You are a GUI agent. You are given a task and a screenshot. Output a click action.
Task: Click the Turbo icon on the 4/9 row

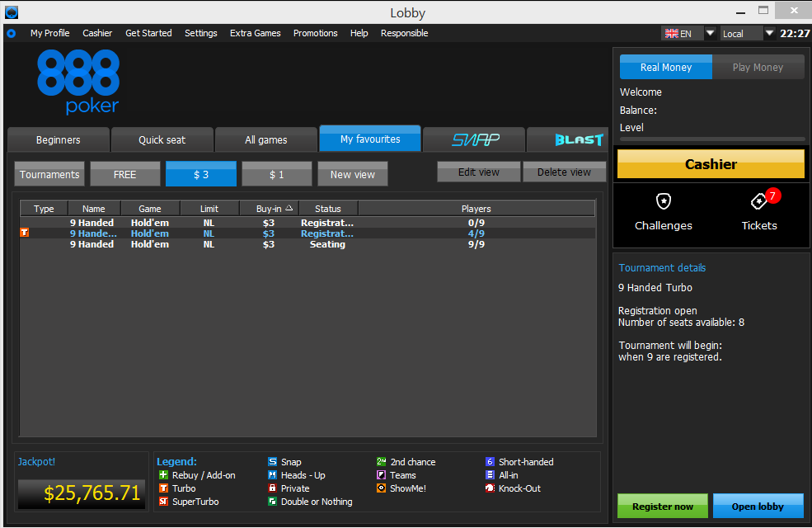25,233
